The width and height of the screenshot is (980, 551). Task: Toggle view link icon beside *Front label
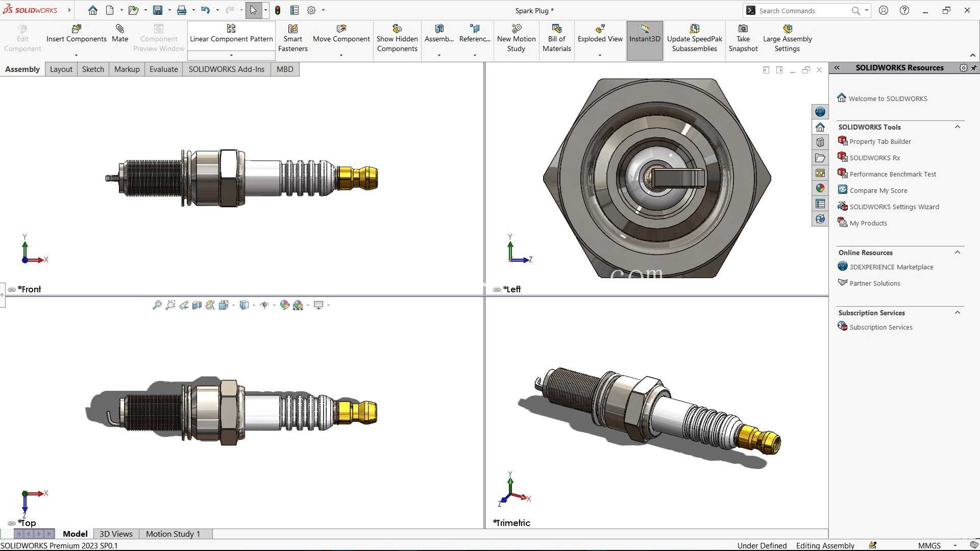pos(11,290)
